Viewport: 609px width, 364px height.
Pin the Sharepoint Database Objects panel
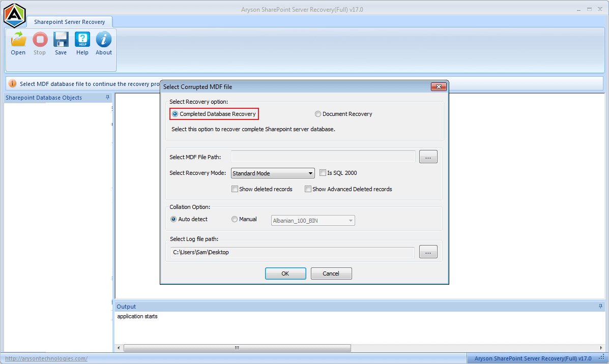107,98
